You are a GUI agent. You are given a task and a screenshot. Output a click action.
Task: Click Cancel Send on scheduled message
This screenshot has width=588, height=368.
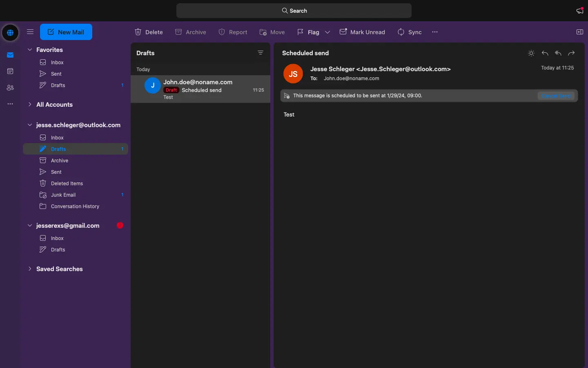[x=556, y=96]
